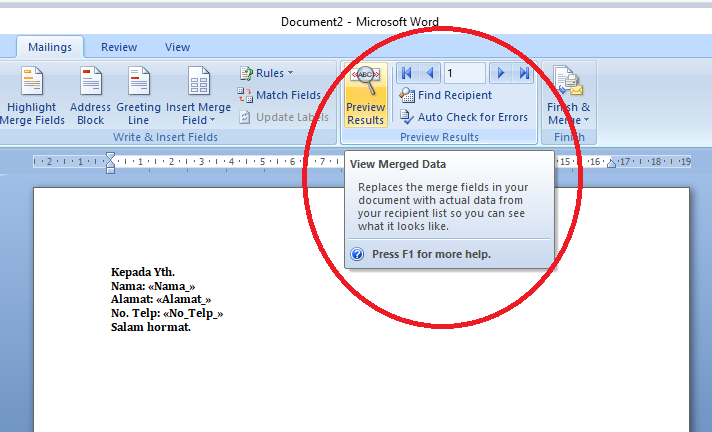Go to next record
712x432 pixels.
coord(500,73)
